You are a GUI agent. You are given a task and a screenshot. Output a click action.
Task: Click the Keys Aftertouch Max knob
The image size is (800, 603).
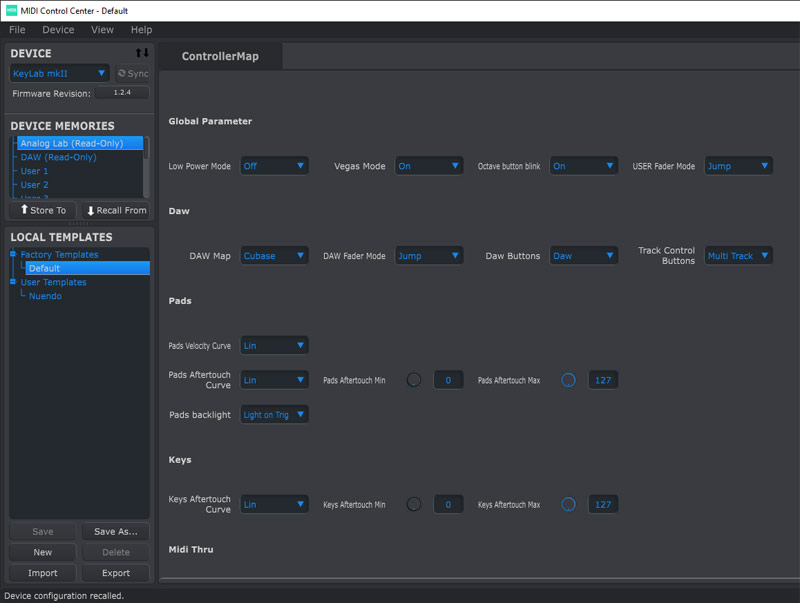tap(568, 505)
